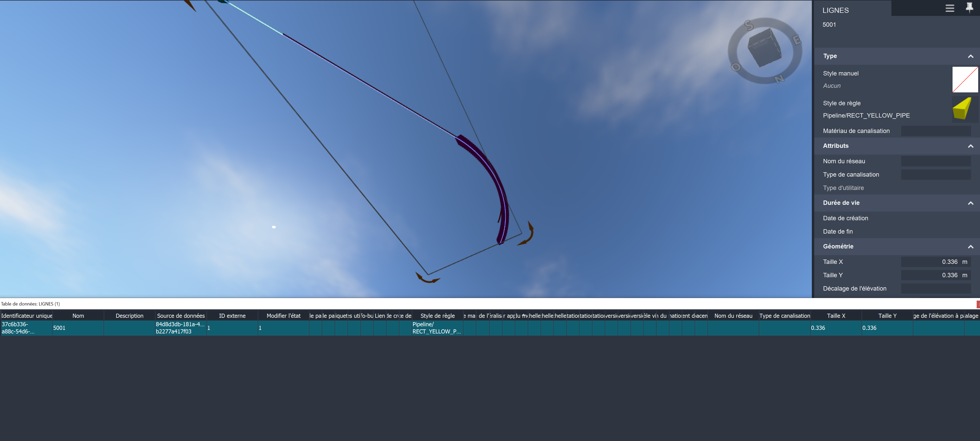Image resolution: width=980 pixels, height=441 pixels.
Task: Click the Nom du réseau input field
Action: point(936,161)
